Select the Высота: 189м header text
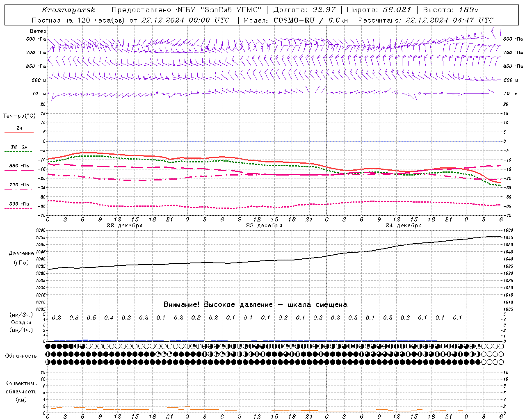 450,10
